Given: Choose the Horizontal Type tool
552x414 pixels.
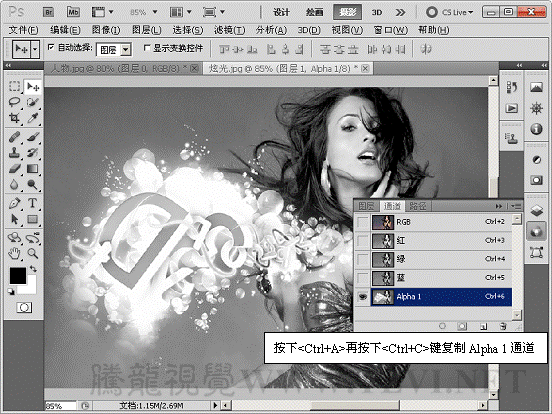Looking at the screenshot, I should coord(32,203).
